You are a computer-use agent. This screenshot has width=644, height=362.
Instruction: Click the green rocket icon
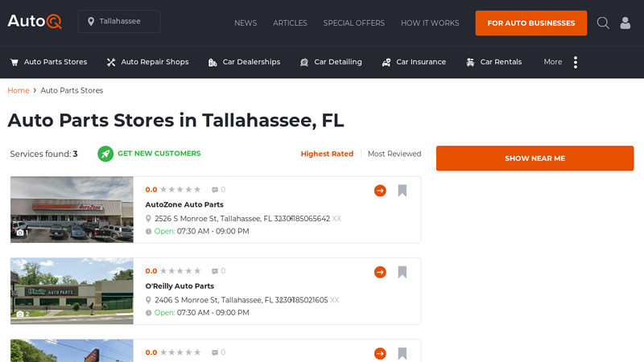click(105, 154)
